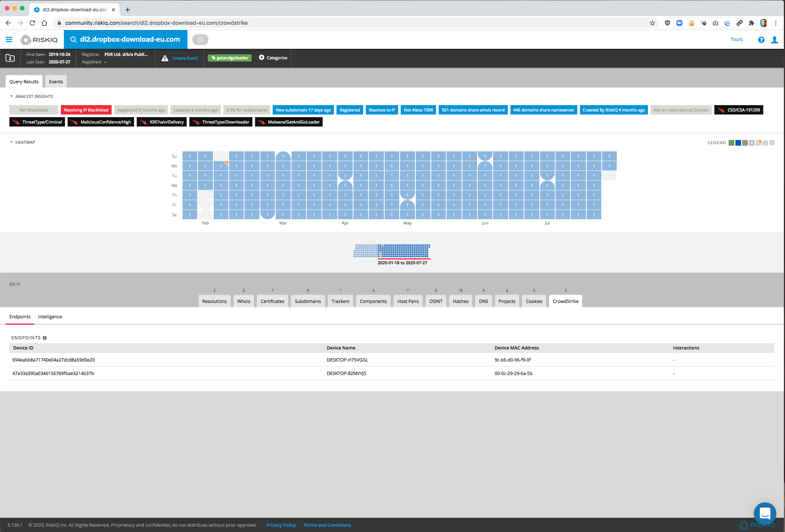Open the chat support bubble
The image size is (785, 532).
point(765,513)
